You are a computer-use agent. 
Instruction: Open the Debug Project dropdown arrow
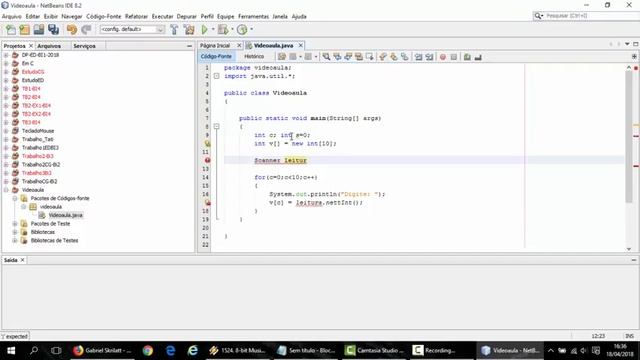[232, 29]
